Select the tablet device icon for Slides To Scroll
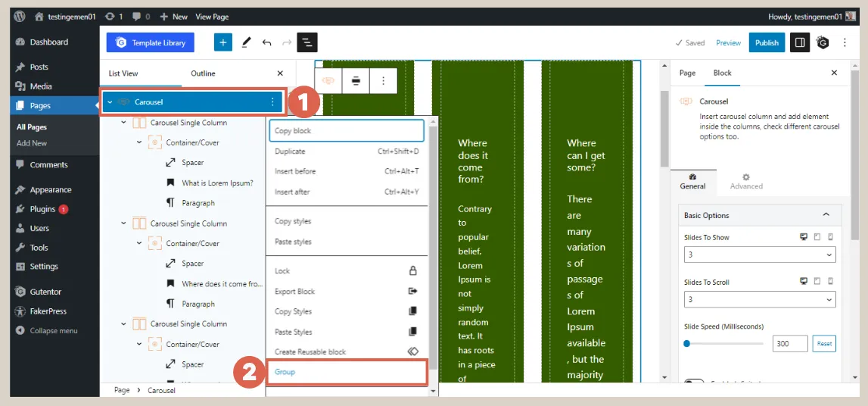The width and height of the screenshot is (868, 406). [817, 282]
